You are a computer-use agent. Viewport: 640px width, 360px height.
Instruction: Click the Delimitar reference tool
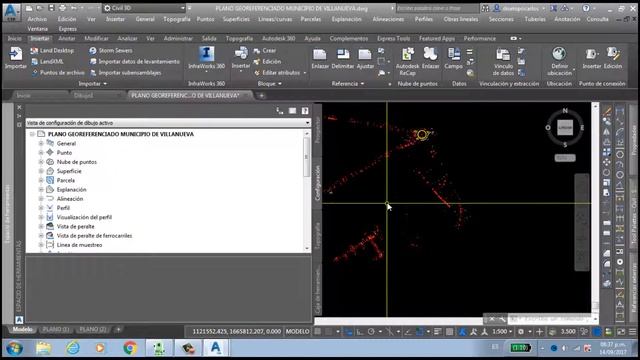click(x=342, y=58)
